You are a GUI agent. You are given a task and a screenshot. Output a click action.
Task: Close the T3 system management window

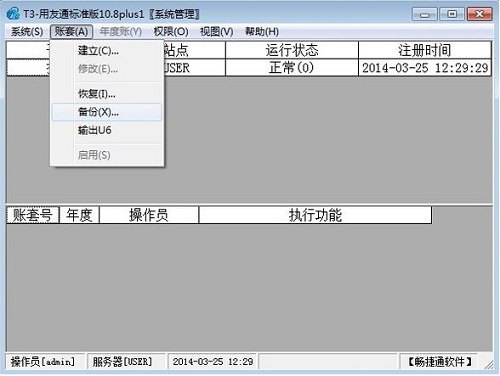(480, 14)
